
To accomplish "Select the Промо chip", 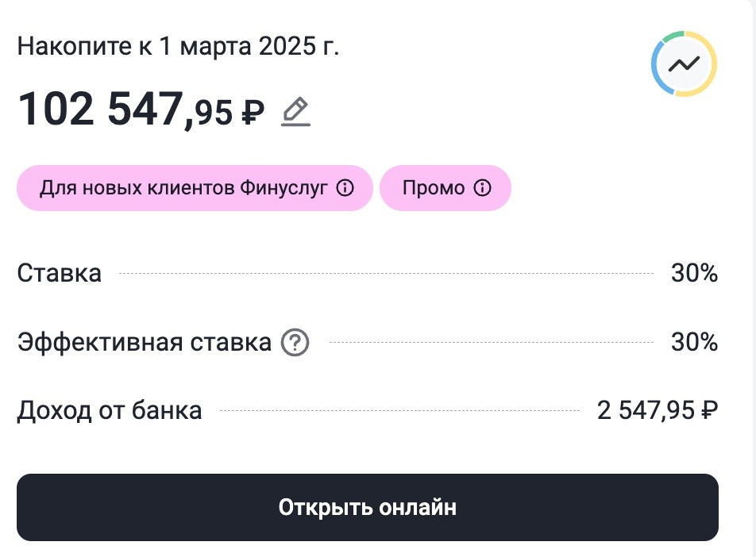I will (x=445, y=187).
